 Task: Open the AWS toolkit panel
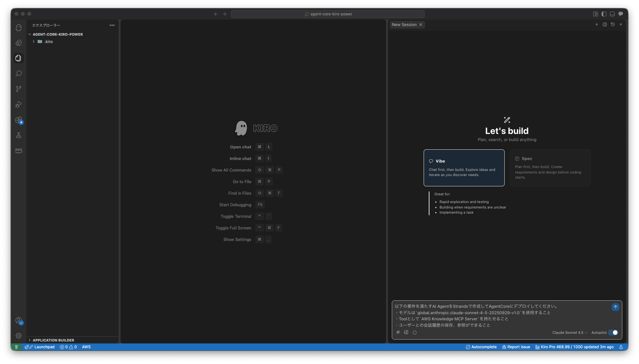click(19, 150)
